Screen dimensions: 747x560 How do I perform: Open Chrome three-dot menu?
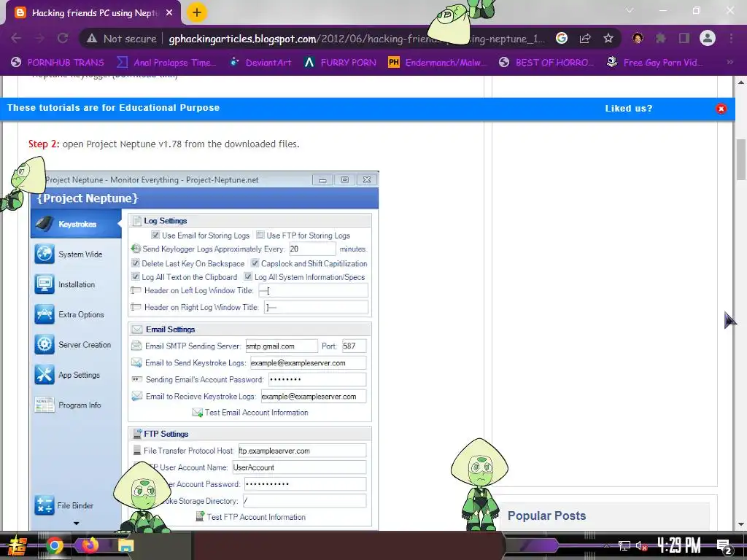731,38
